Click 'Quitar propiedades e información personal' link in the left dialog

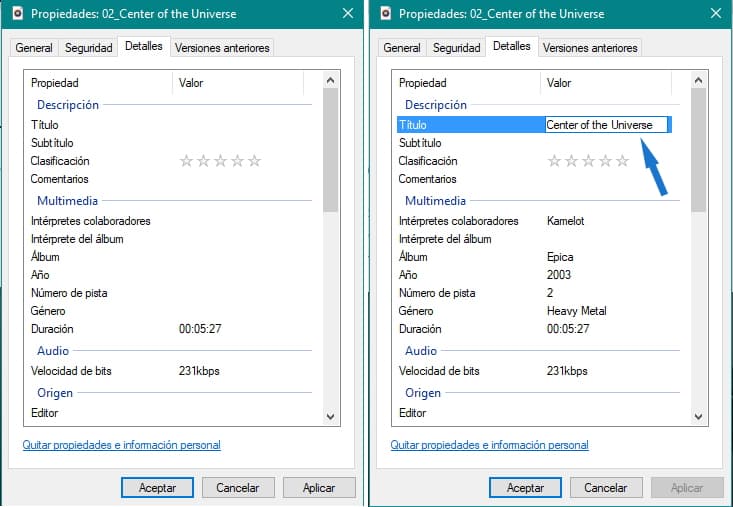click(x=121, y=445)
